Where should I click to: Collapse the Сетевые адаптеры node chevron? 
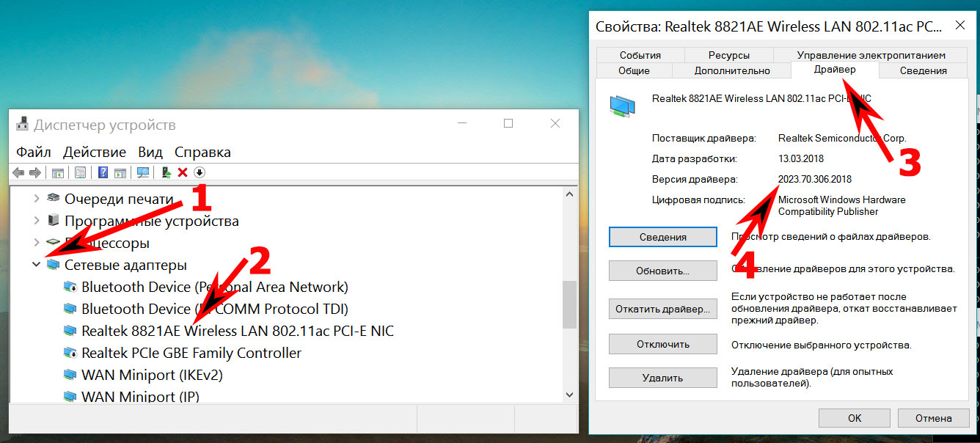pos(36,264)
